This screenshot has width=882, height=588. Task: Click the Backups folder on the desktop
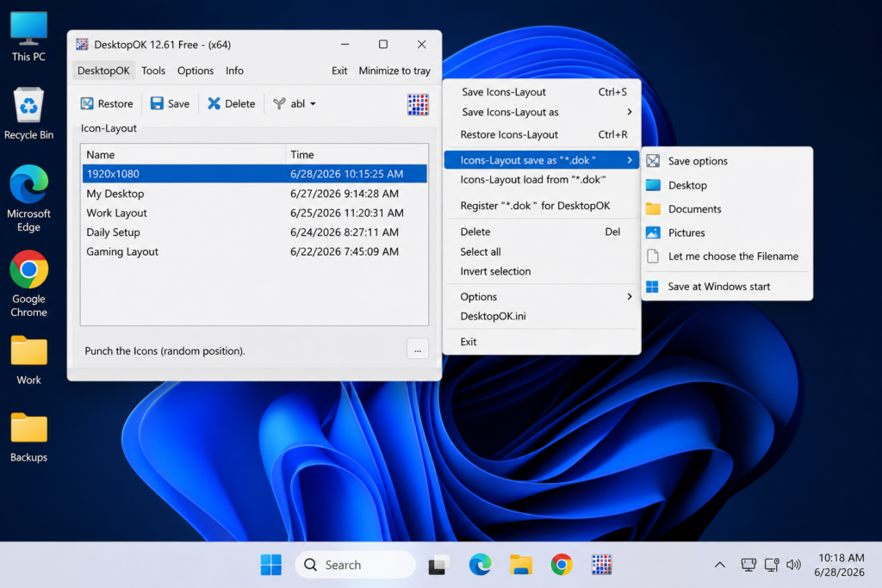tap(28, 437)
